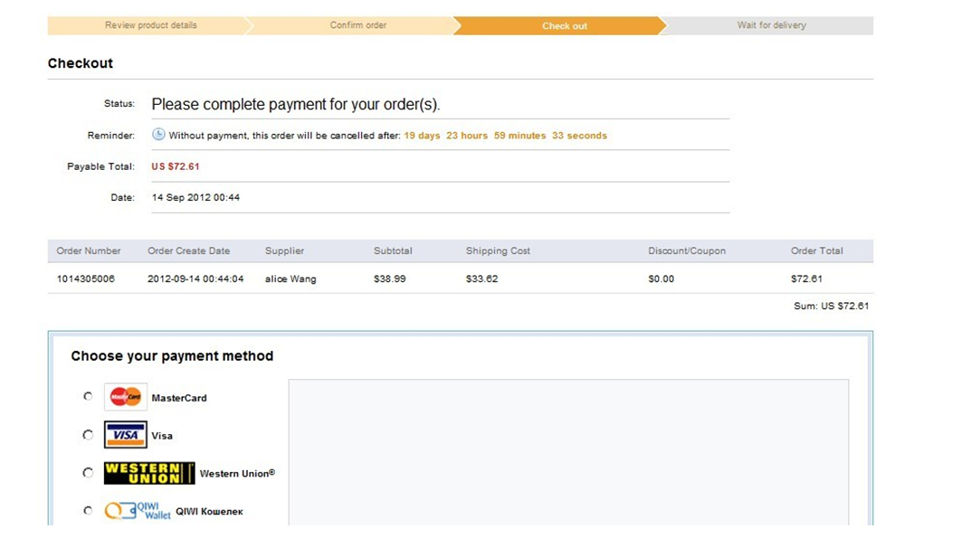Screen dimensions: 980x557
Task: Go to Review product details step
Action: coord(150,25)
